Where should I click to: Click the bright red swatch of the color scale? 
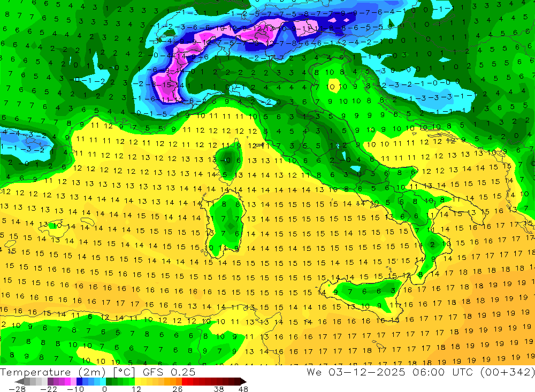185,382
